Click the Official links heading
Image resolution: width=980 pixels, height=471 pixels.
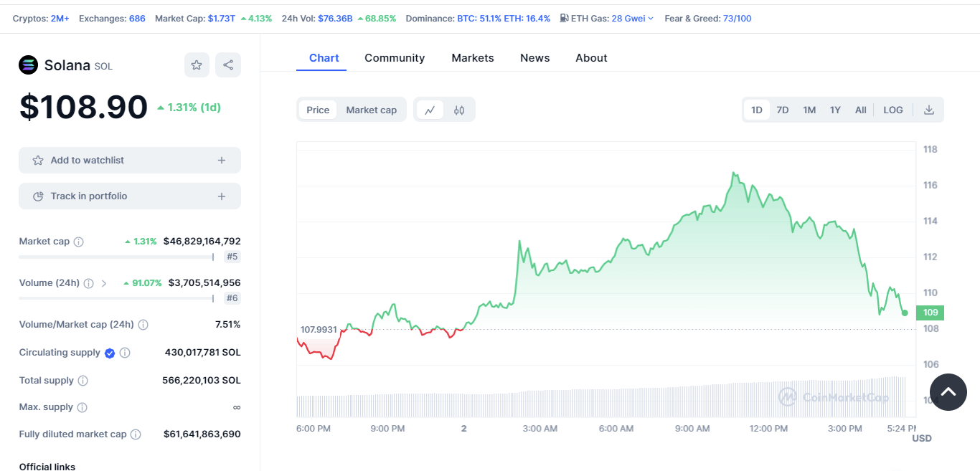point(47,467)
